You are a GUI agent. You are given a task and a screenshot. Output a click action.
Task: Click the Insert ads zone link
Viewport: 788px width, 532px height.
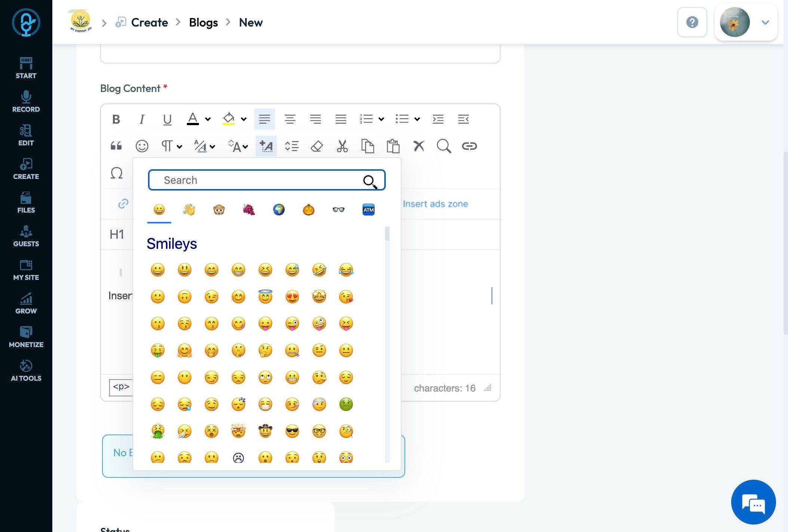pos(435,204)
